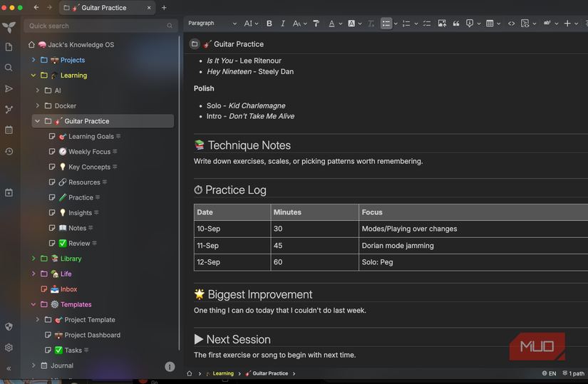Insert an image via toolbar icon
This screenshot has width=588, height=384.
[442, 24]
